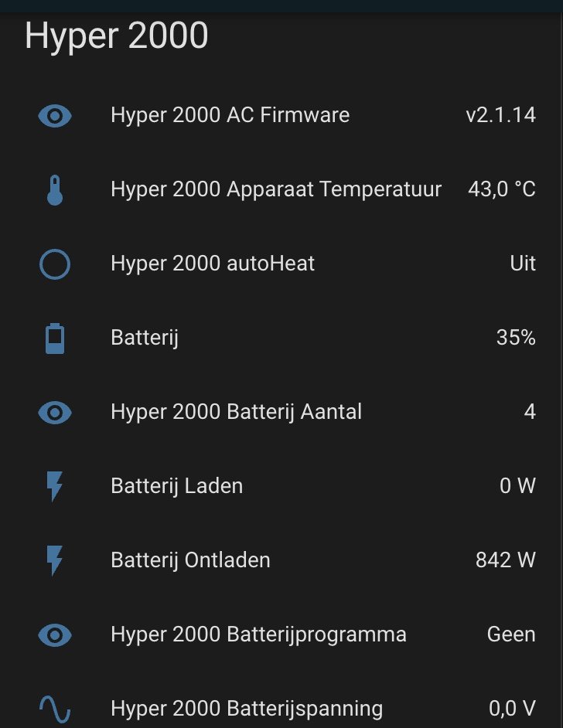This screenshot has width=563, height=728.
Task: Click the battery icon beside Batterij
Action: (55, 338)
